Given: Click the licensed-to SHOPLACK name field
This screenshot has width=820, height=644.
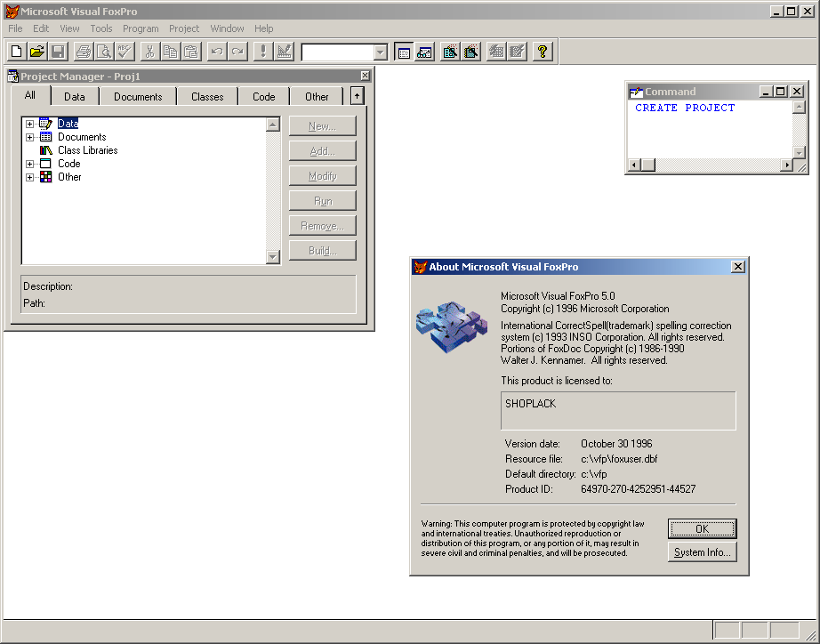Looking at the screenshot, I should 618,411.
